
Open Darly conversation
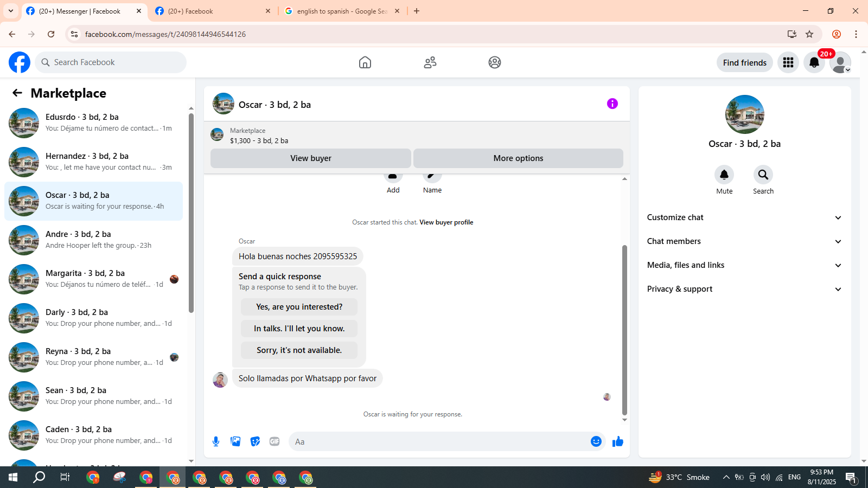(x=93, y=318)
